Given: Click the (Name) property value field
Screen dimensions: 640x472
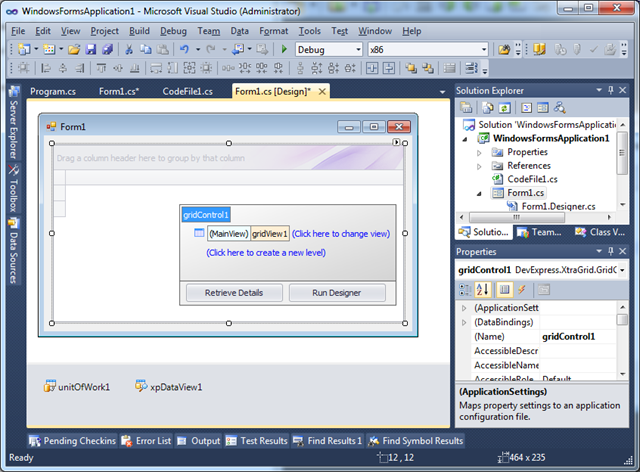Looking at the screenshot, I should [578, 337].
